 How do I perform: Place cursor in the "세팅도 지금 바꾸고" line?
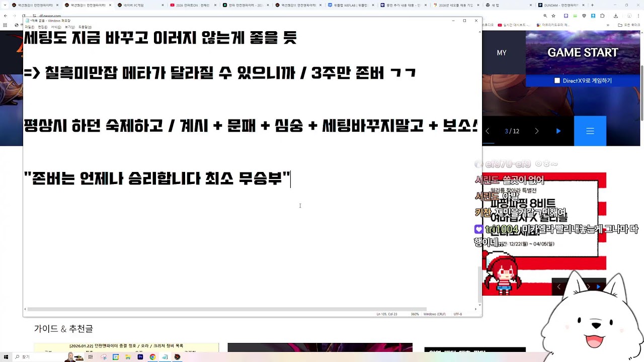[160, 38]
